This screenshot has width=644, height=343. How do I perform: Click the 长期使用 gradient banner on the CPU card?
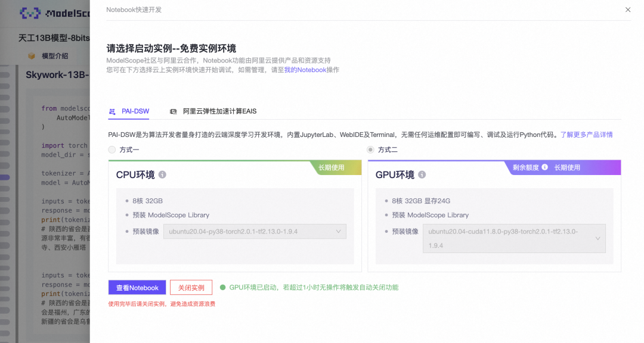click(332, 167)
